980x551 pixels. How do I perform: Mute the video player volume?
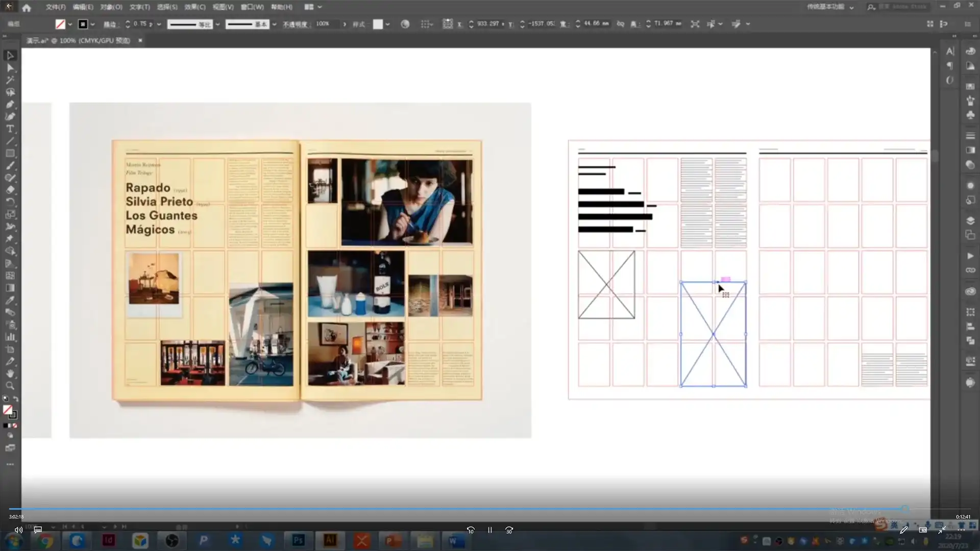point(18,530)
